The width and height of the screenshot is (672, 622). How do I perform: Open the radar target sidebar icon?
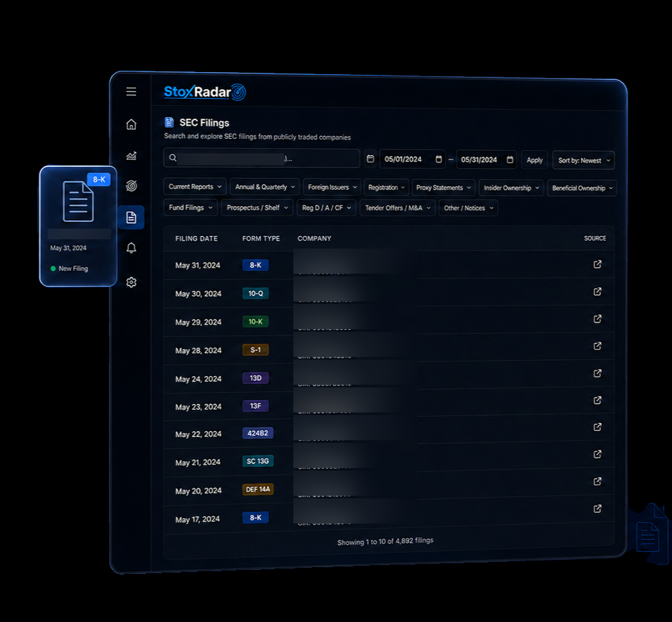pos(131,186)
